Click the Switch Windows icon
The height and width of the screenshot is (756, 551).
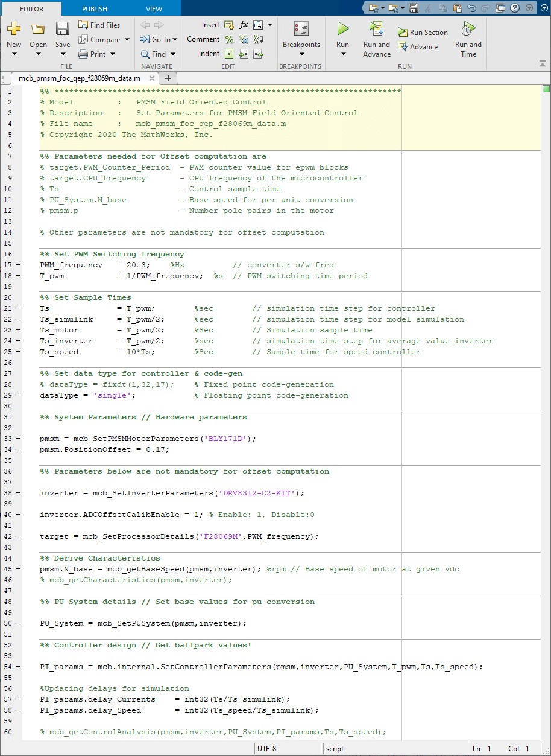point(500,8)
